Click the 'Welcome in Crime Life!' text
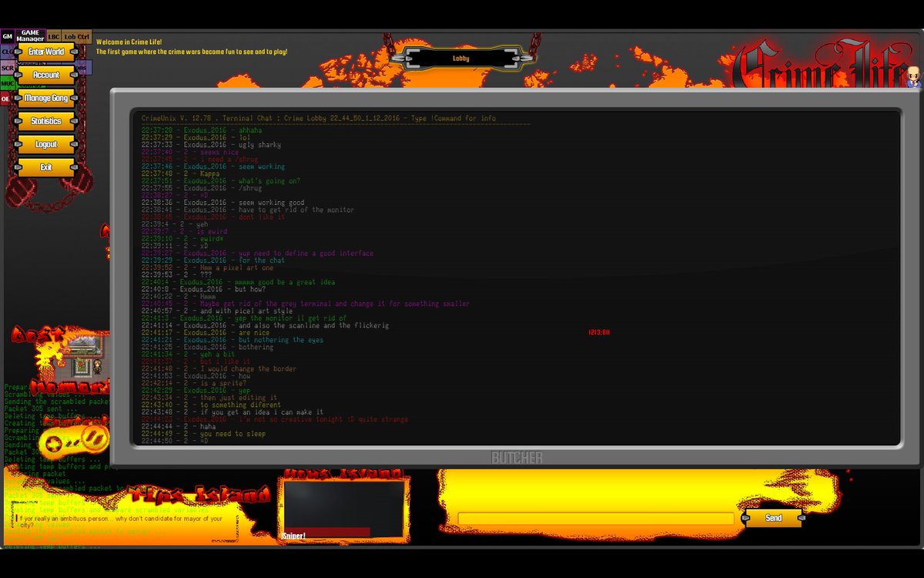Viewport: 924px width, 578px height. point(129,42)
